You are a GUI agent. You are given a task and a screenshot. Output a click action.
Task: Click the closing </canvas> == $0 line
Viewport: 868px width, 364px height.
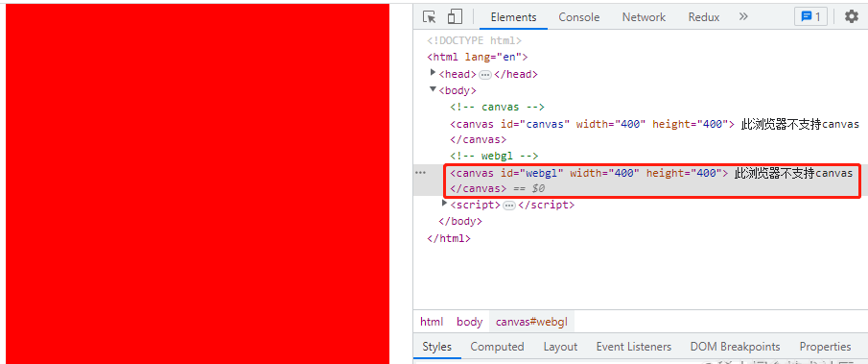pos(497,188)
